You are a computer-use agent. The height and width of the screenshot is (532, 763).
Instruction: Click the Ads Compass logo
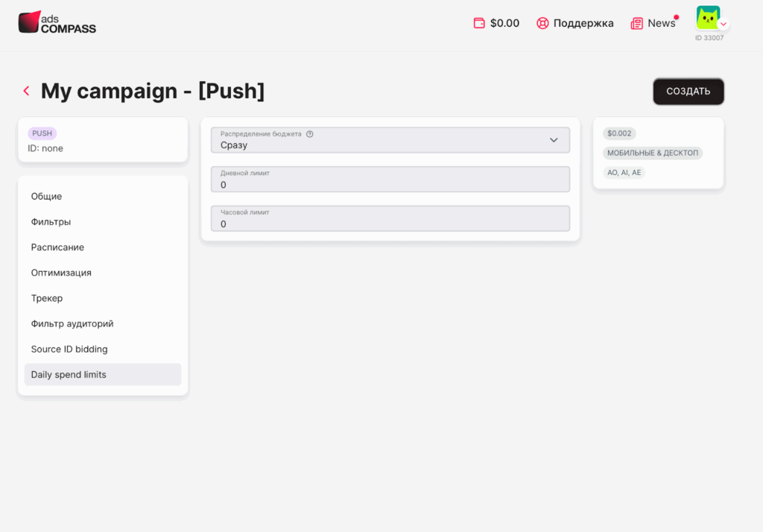[x=57, y=22]
